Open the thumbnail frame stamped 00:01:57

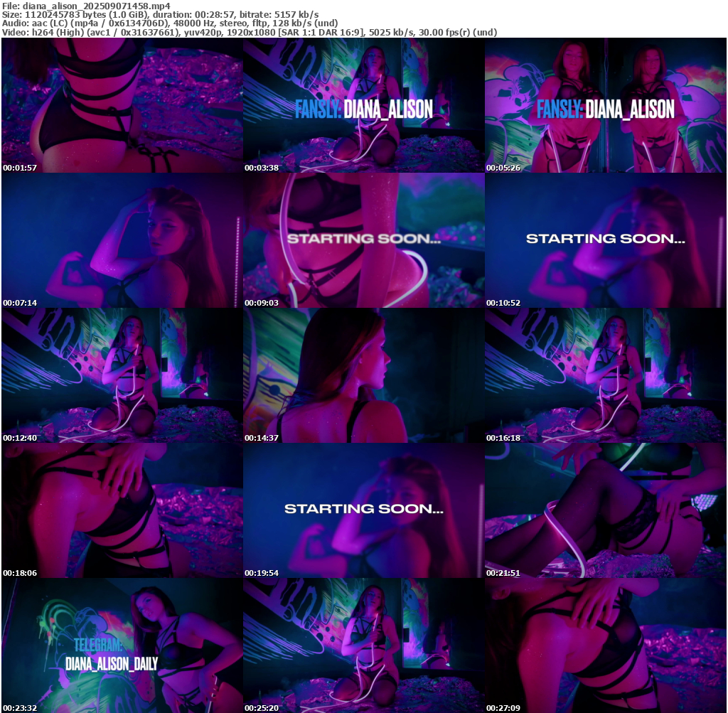[122, 105]
